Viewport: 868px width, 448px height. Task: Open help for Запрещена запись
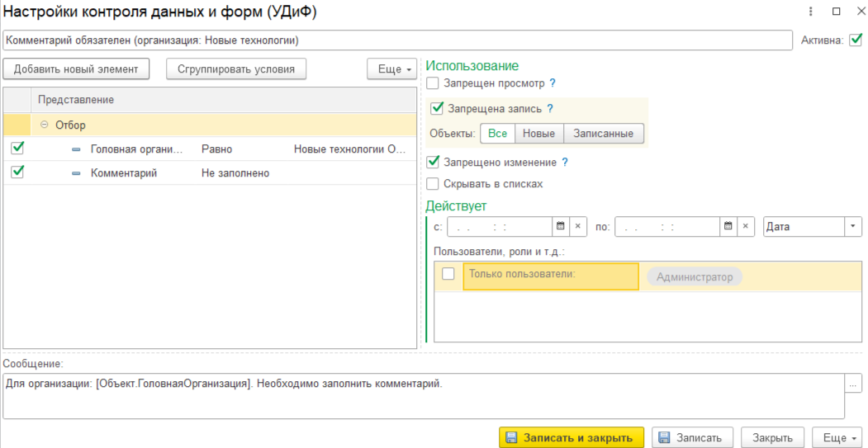[x=550, y=108]
